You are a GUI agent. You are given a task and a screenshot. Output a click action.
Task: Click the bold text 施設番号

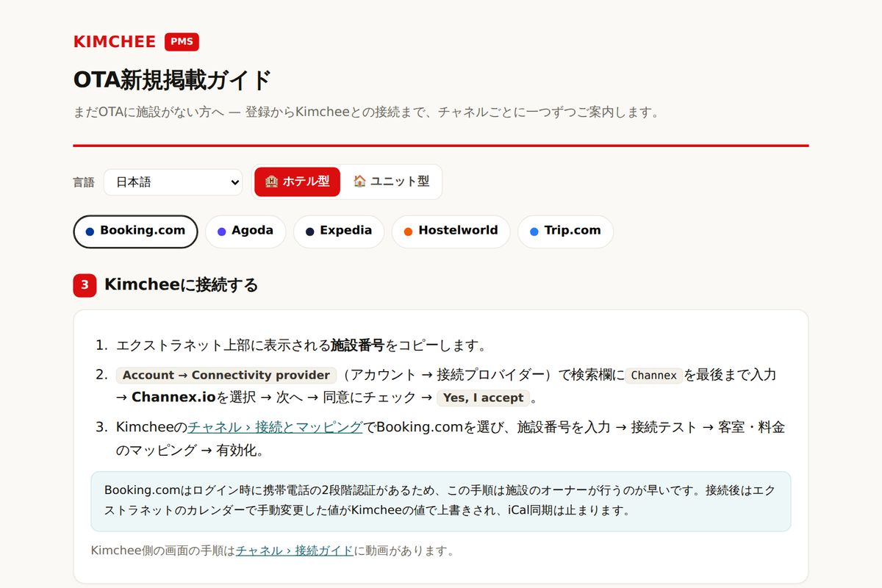click(x=358, y=345)
